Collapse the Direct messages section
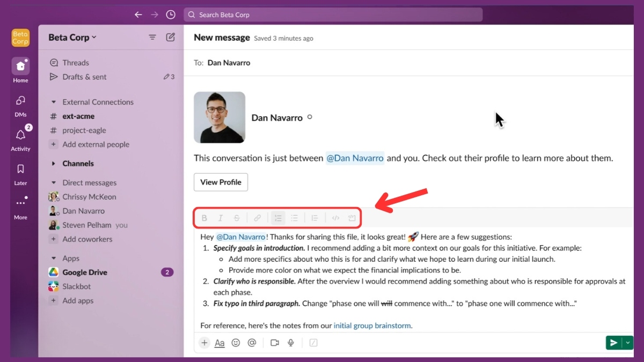 coord(53,183)
